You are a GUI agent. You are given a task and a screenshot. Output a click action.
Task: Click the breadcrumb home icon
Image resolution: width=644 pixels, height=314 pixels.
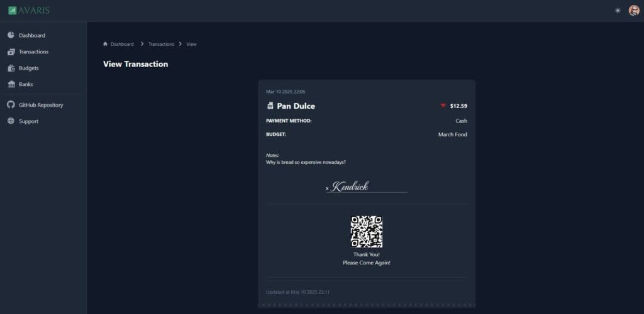105,44
